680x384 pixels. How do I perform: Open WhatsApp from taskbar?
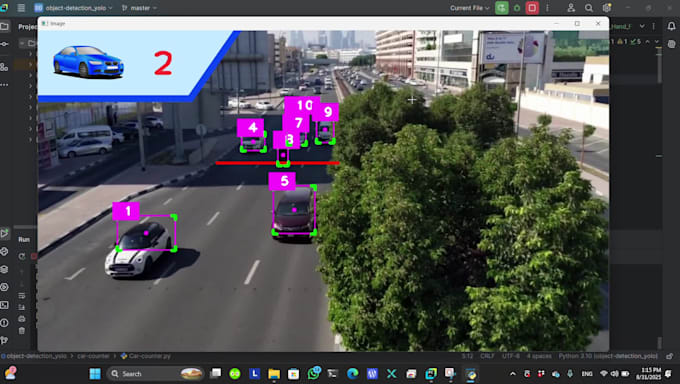(x=314, y=374)
